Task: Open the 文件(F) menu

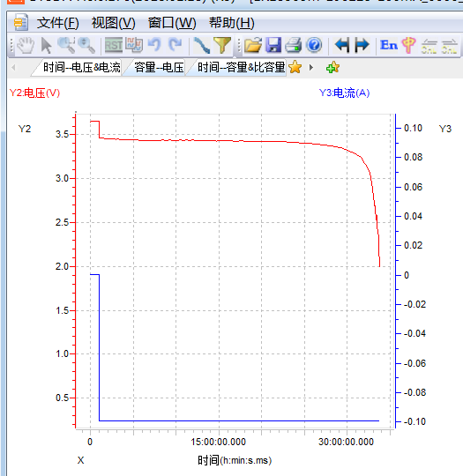Action: tap(57, 23)
